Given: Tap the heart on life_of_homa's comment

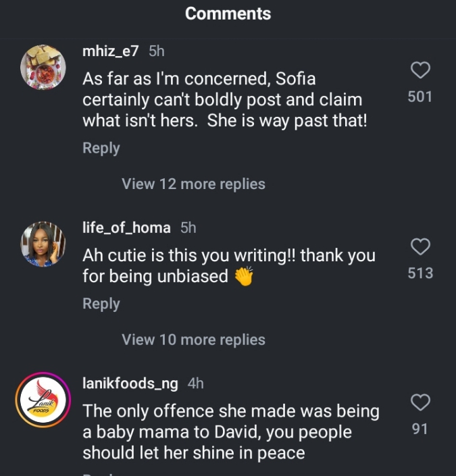Looking at the screenshot, I should click(420, 247).
